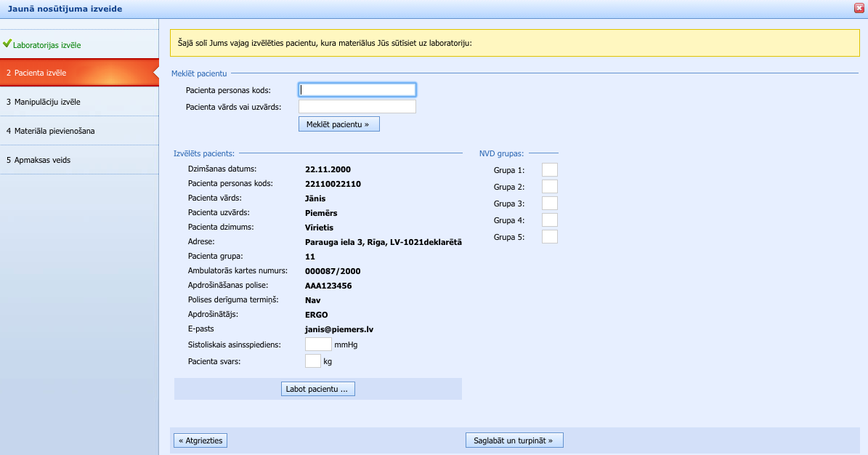Image resolution: width=868 pixels, height=455 pixels.
Task: Close the Jaunā nosūtījuma izveide dialog
Action: click(x=859, y=8)
